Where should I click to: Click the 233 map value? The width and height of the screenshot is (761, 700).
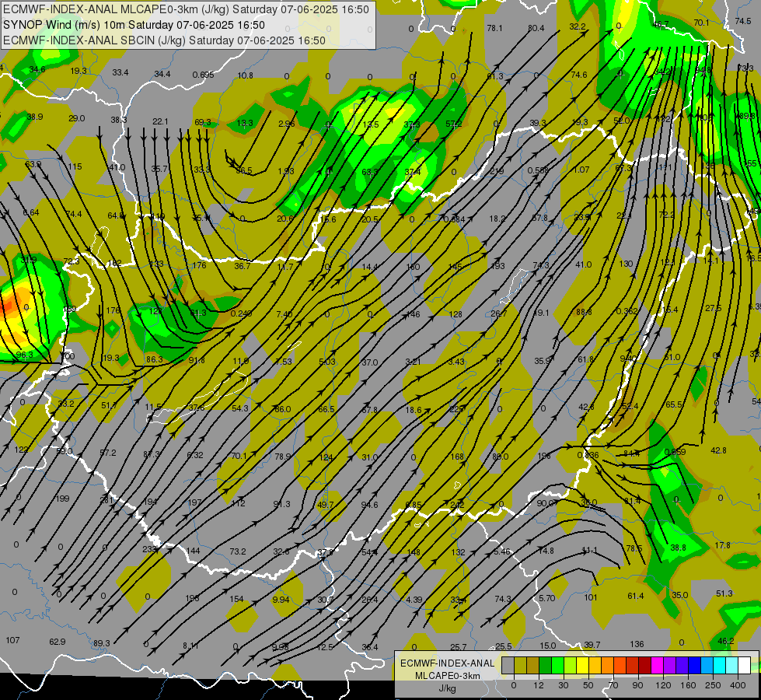tap(149, 549)
